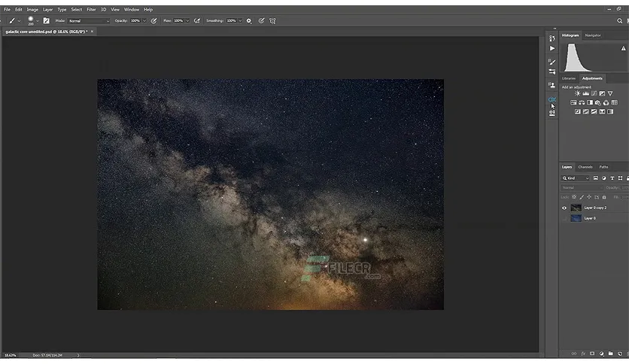Click the histogram cached data warning icon
Image resolution: width=629 pixels, height=364 pixels.
click(624, 48)
